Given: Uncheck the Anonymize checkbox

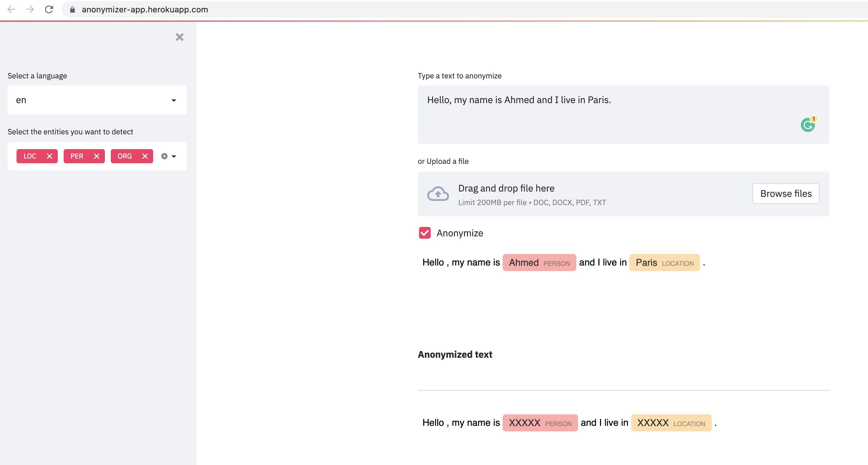Looking at the screenshot, I should coord(425,233).
